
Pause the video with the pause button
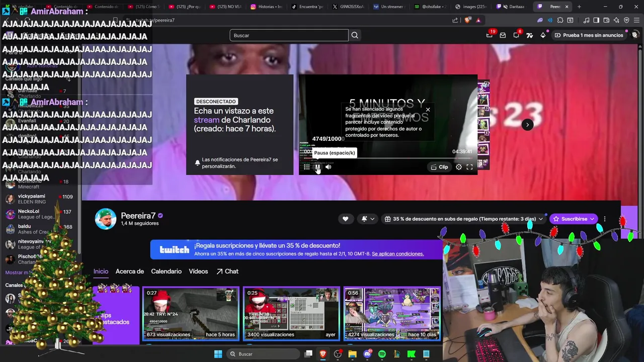(x=317, y=167)
